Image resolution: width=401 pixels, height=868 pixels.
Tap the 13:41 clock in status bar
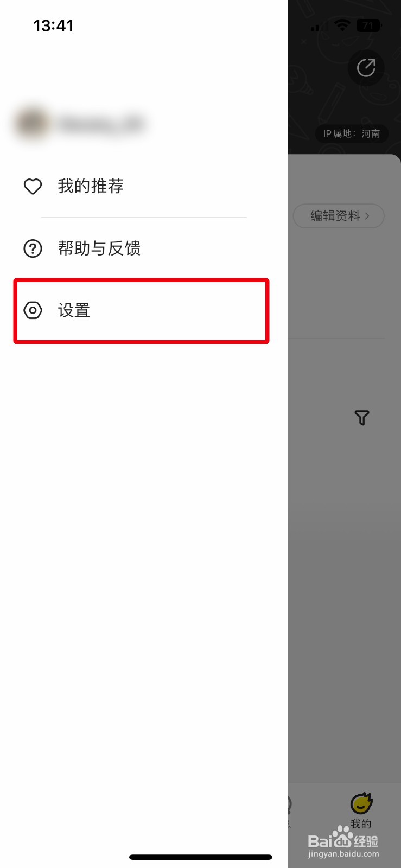point(53,25)
